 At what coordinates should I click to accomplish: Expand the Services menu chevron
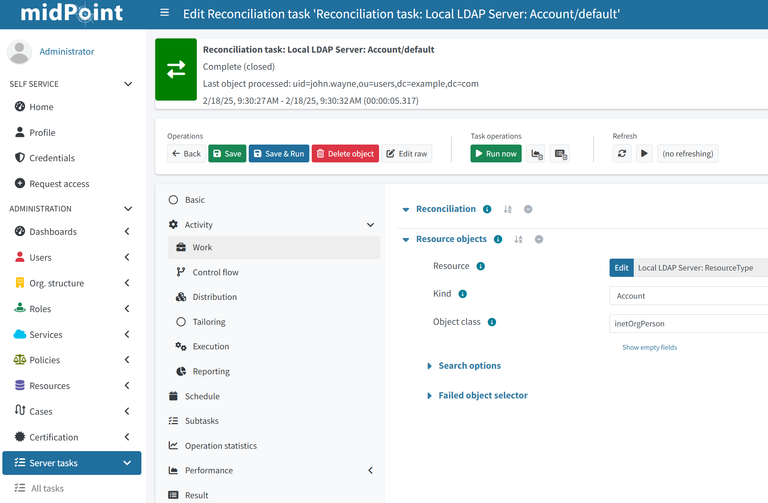click(x=127, y=334)
